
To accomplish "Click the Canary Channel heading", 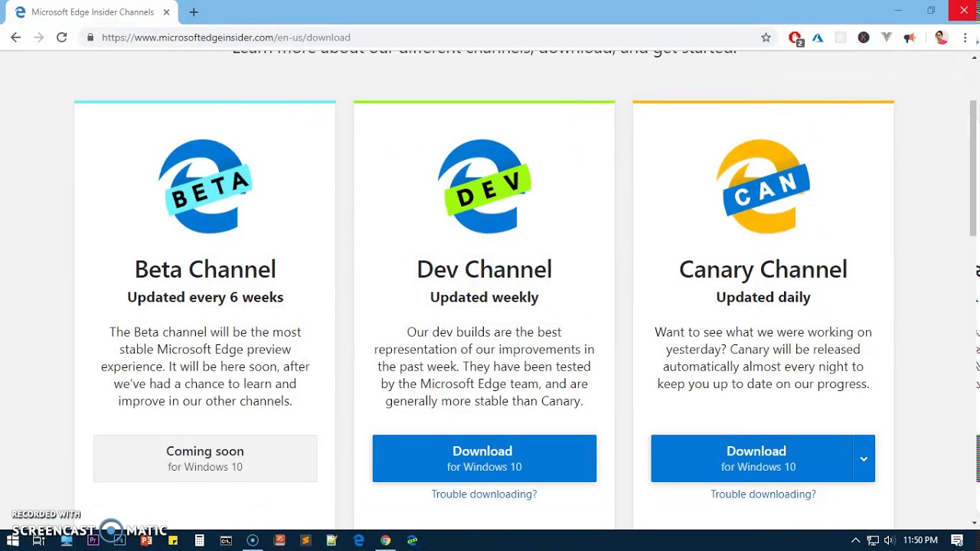I will (x=763, y=269).
